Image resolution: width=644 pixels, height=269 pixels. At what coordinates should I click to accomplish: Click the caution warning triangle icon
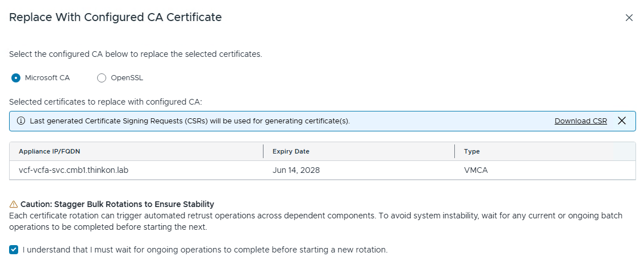tap(14, 204)
